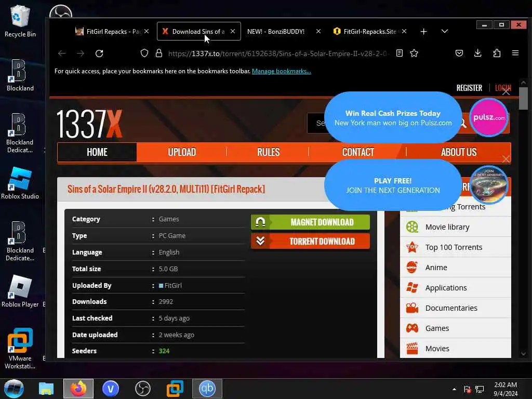Click the address bar URL field
The height and width of the screenshot is (399, 532).
coord(278,54)
